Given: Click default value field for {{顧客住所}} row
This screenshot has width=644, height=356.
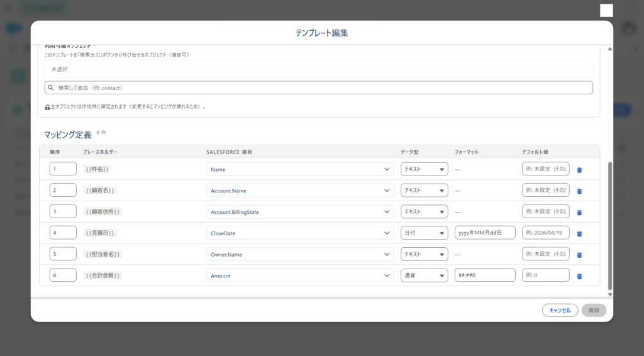Looking at the screenshot, I should click(545, 211).
